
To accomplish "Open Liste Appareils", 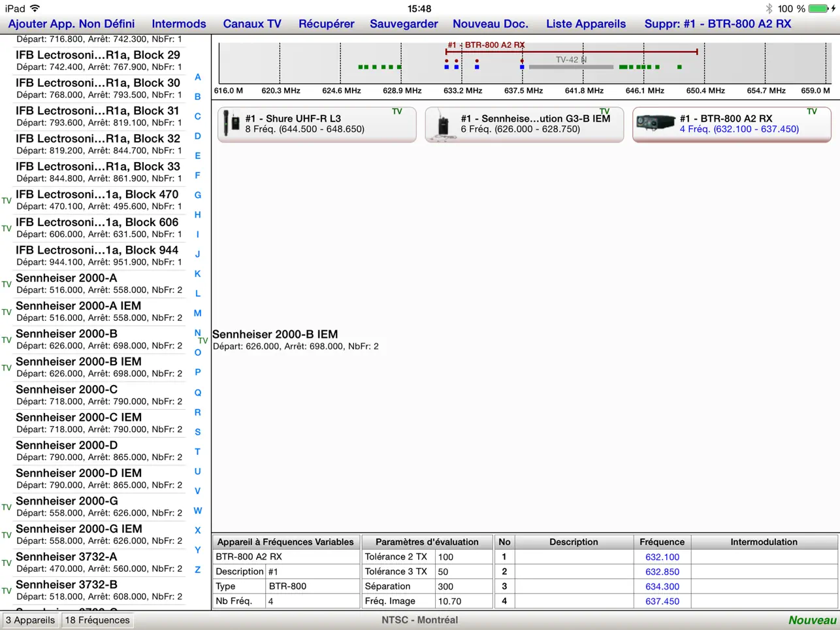I will tap(586, 24).
